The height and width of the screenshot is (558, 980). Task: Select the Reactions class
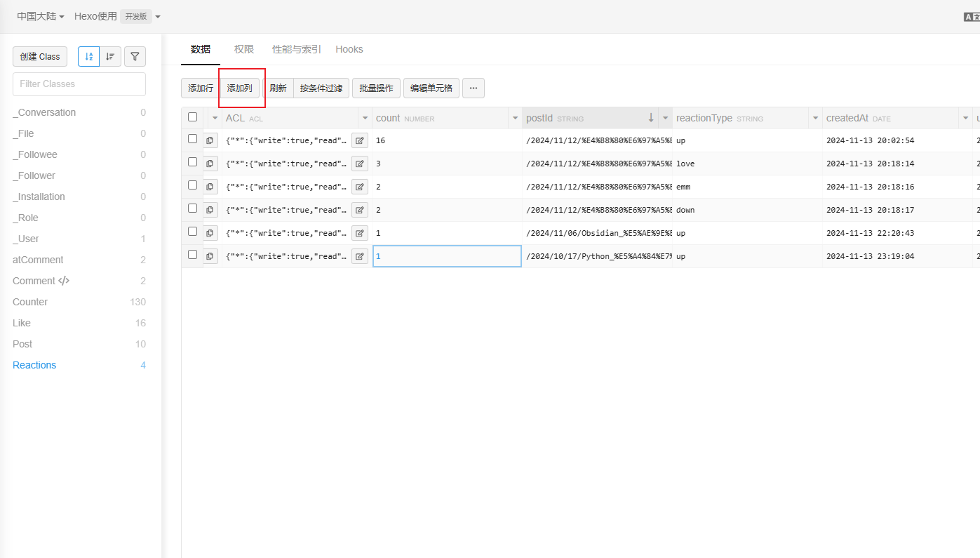pyautogui.click(x=79, y=365)
